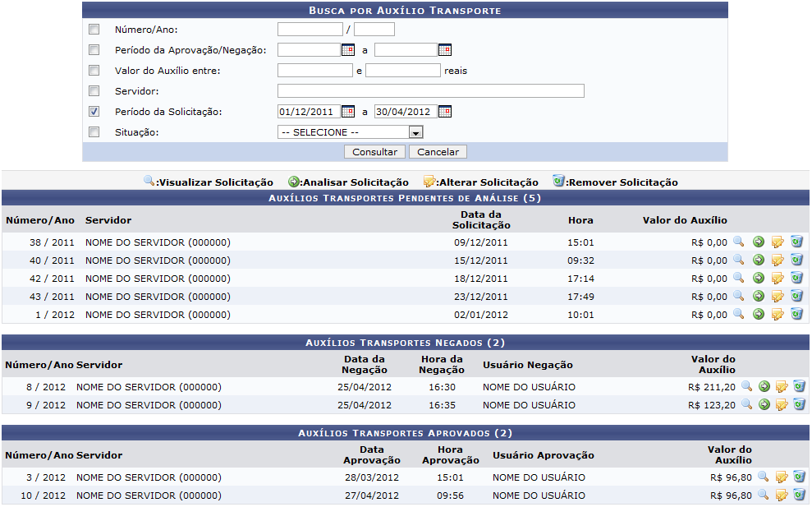The width and height of the screenshot is (812, 507).
Task: Edit solicitation 38 / 2011 pencil icon
Action: pyautogui.click(x=778, y=242)
